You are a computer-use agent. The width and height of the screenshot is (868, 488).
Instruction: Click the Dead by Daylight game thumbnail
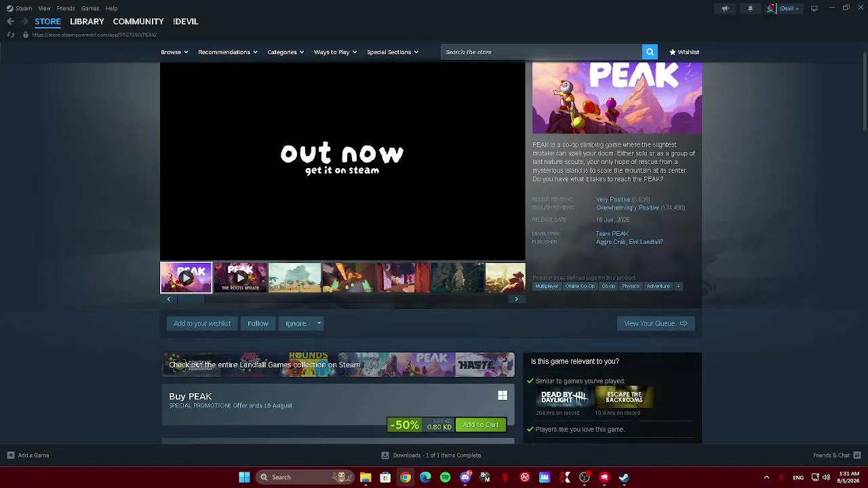coord(563,397)
